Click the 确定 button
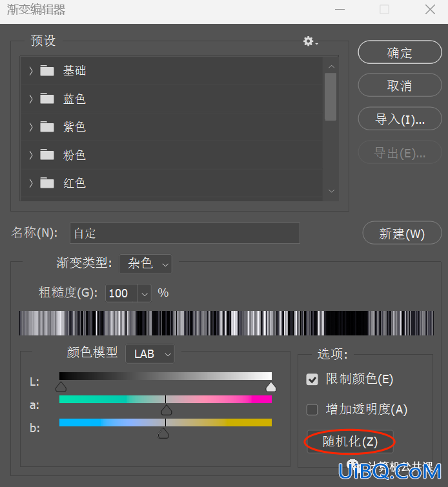Image resolution: width=448 pixels, height=487 pixels. tap(400, 52)
